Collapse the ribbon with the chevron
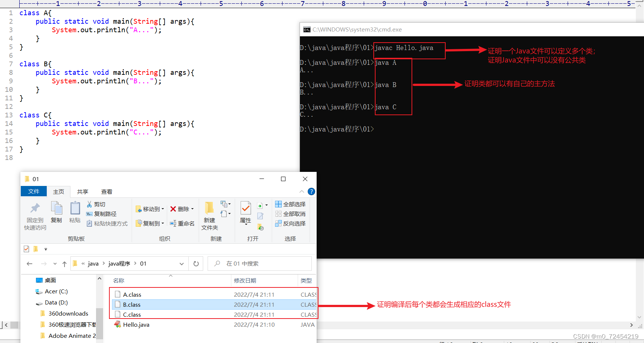This screenshot has height=343, width=644. [x=302, y=192]
